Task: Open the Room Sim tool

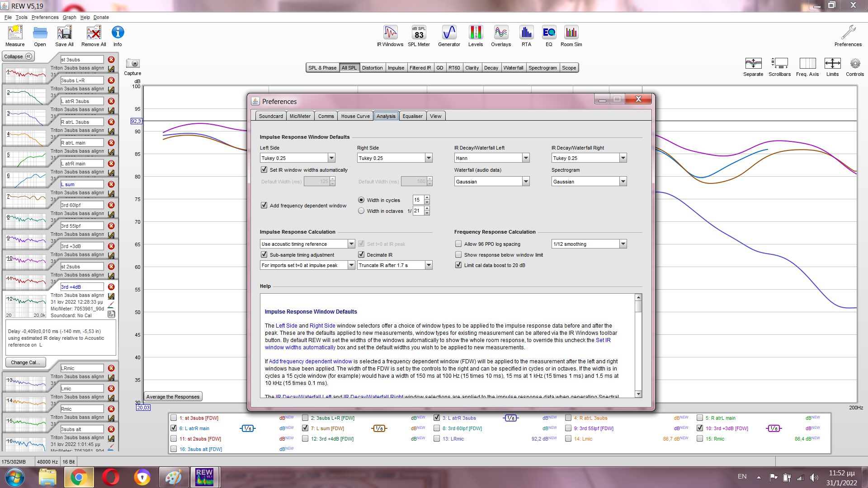Action: [x=571, y=36]
